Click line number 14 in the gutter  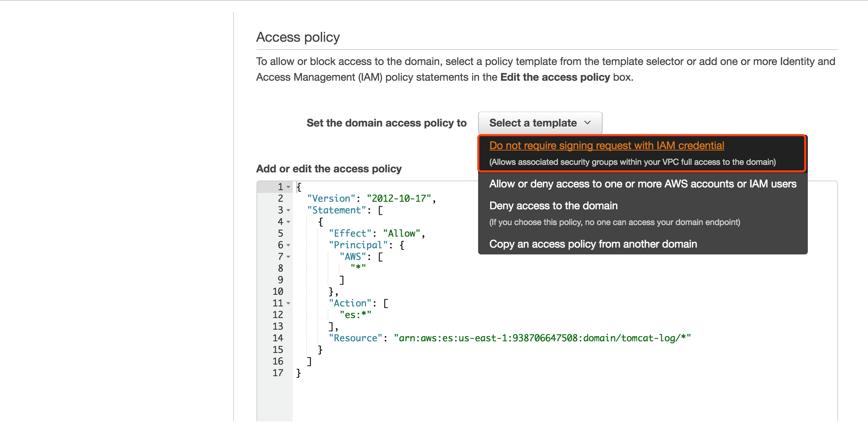pyautogui.click(x=278, y=338)
